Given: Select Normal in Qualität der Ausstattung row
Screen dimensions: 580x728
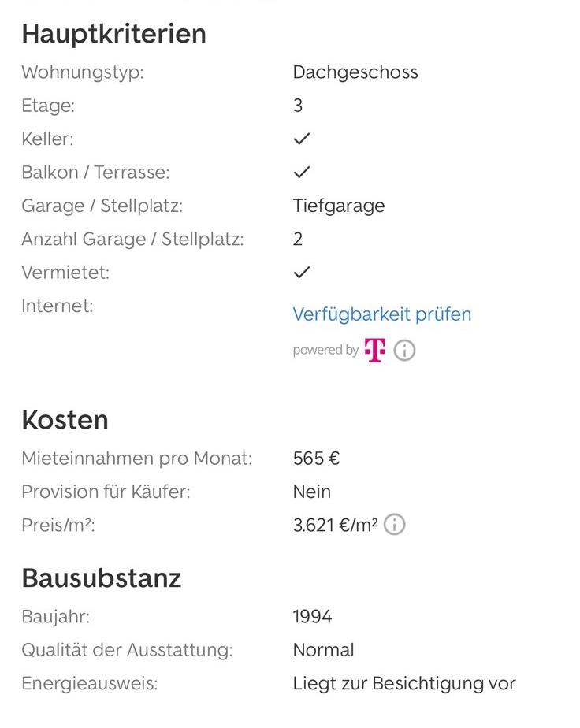Looking at the screenshot, I should coord(323,650).
